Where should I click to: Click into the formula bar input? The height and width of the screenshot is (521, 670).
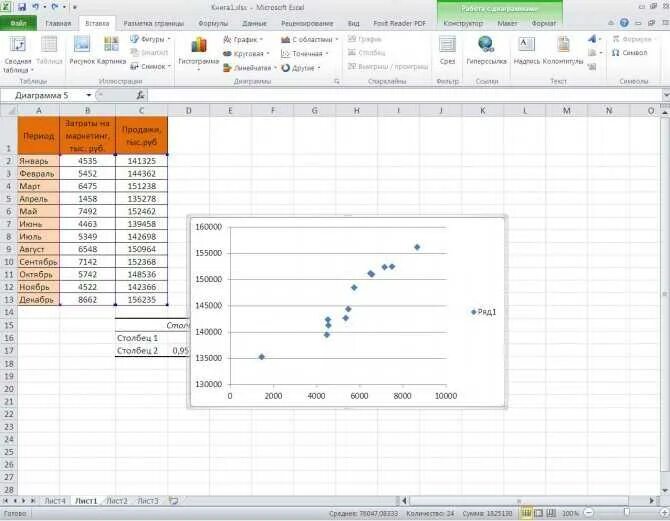[406, 95]
